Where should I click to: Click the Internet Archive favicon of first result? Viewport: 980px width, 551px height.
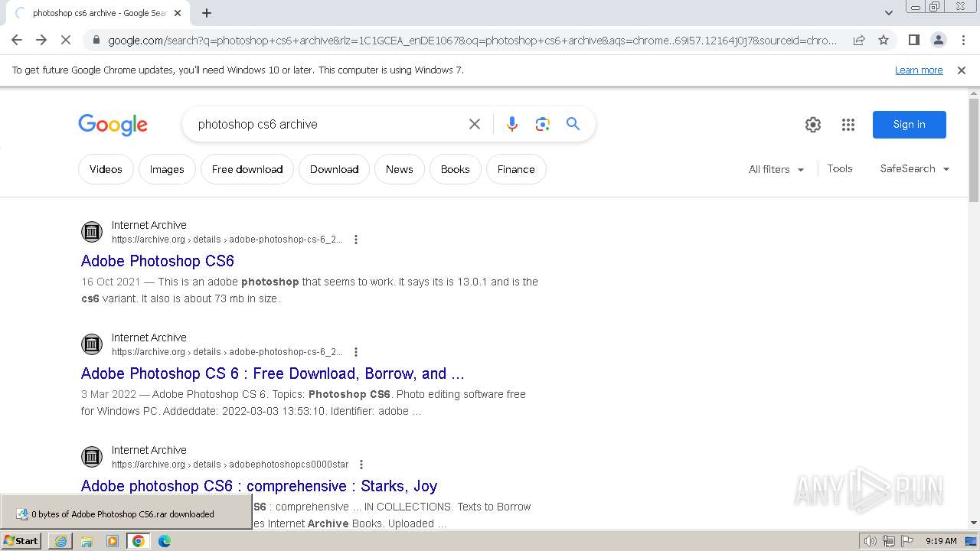(92, 231)
